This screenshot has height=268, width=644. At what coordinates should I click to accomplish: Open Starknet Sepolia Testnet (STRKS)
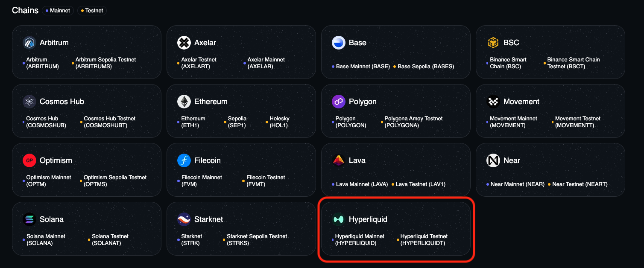pos(256,239)
